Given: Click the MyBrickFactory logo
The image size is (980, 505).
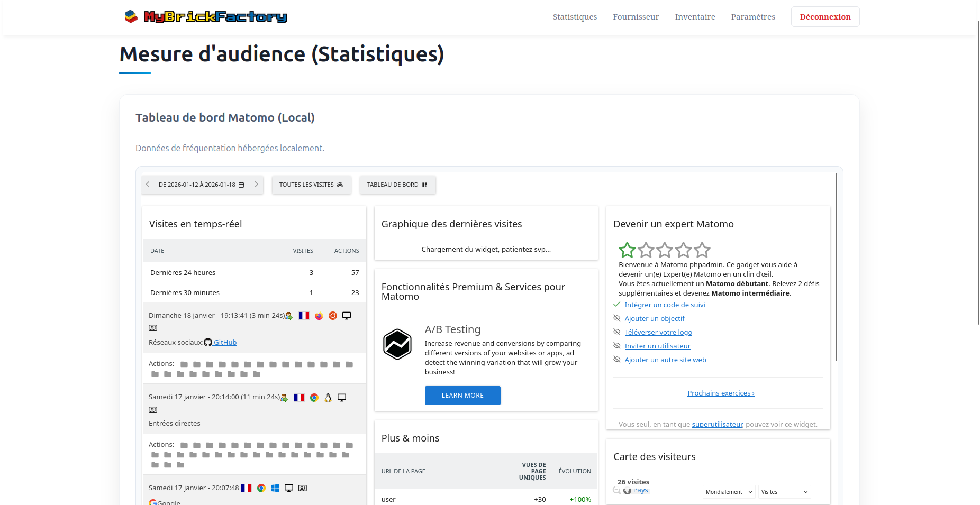Looking at the screenshot, I should 206,17.
